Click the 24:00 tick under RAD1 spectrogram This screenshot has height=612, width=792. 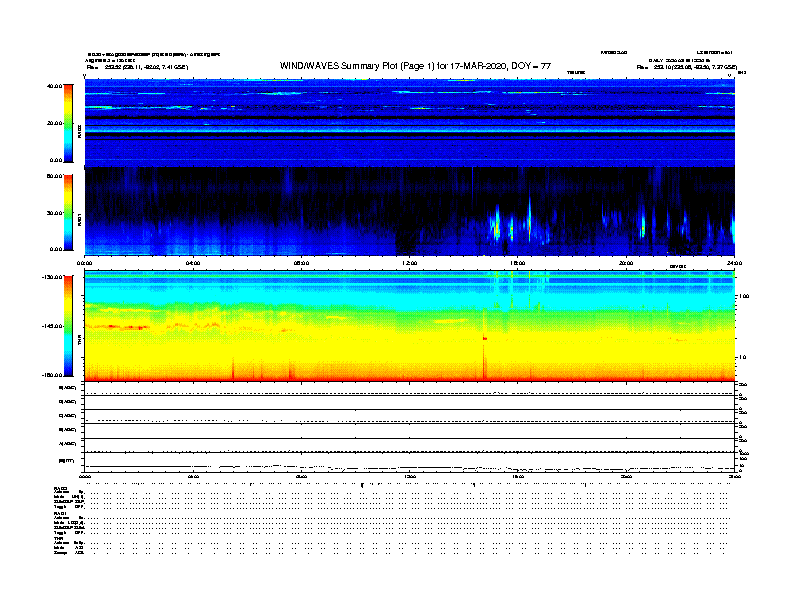click(x=734, y=263)
